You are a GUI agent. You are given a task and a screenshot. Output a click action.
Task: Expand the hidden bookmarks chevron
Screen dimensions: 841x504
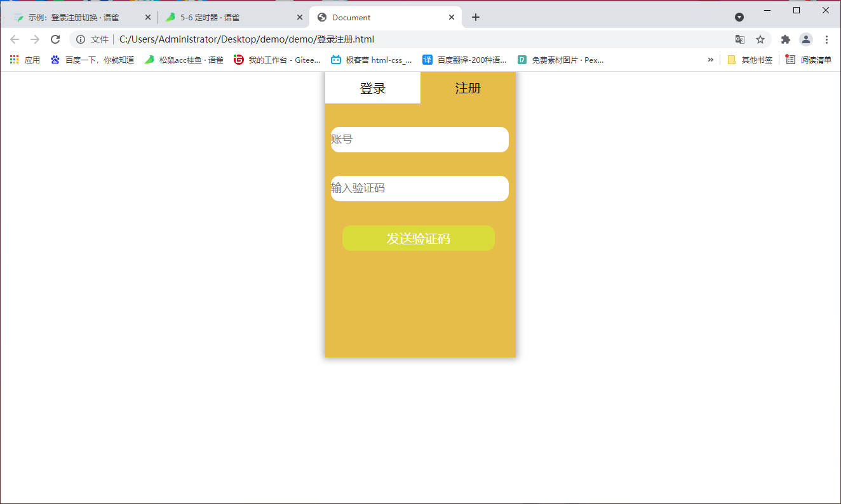click(x=711, y=60)
